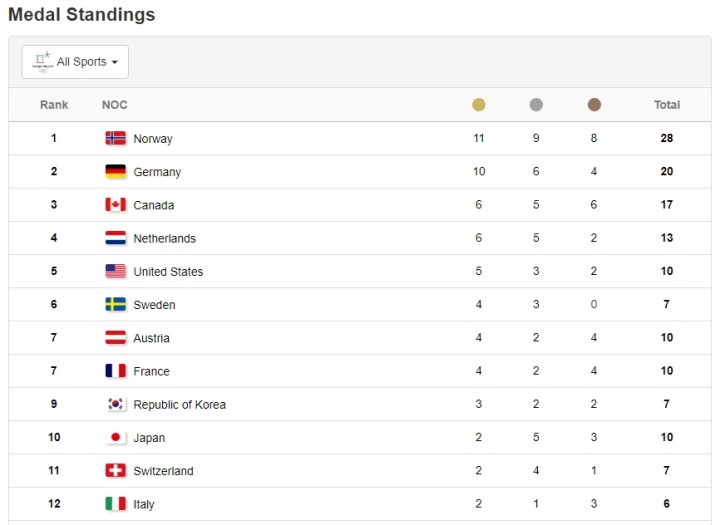720x525 pixels.
Task: Click the Switzerland flag icon
Action: click(116, 471)
